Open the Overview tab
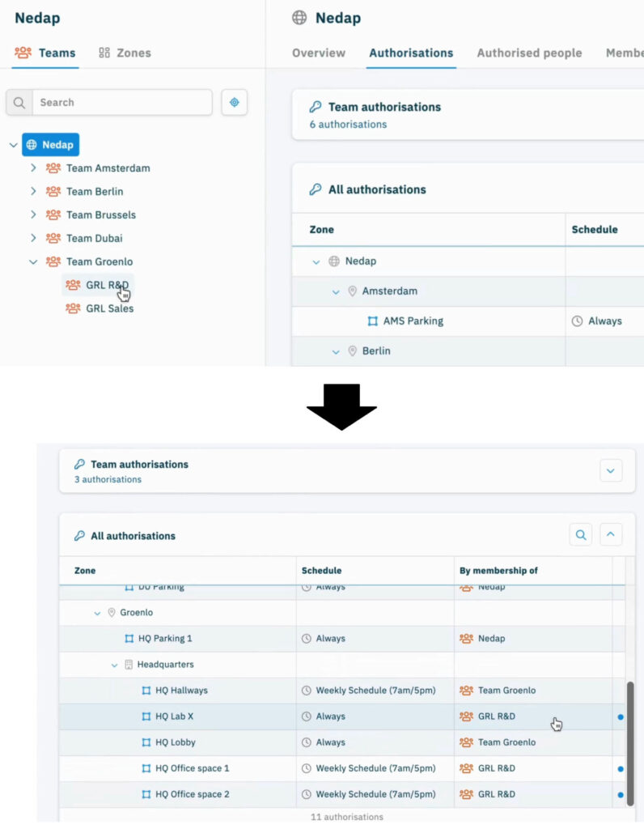Viewport: 644px width, 829px height. 319,53
